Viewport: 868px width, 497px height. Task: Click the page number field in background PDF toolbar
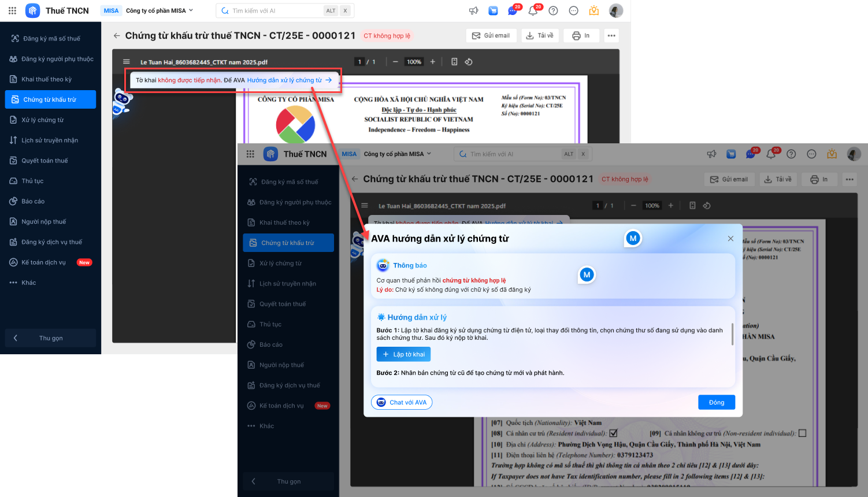click(x=359, y=62)
